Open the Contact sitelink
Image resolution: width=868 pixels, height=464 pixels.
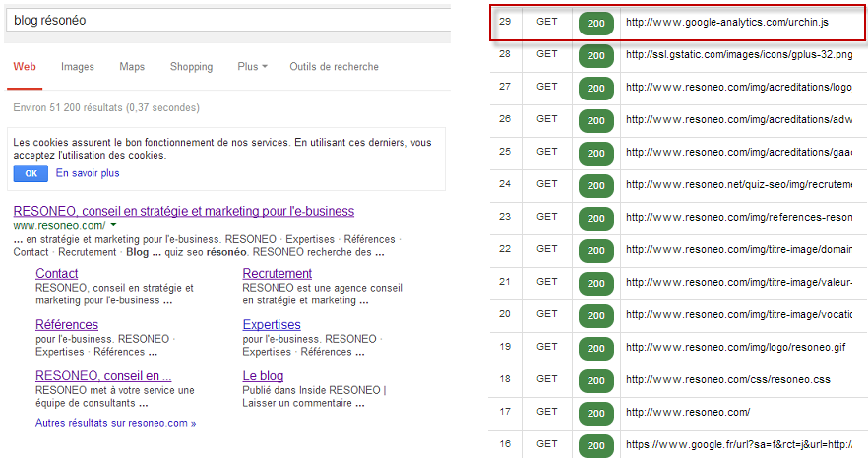[x=56, y=273]
